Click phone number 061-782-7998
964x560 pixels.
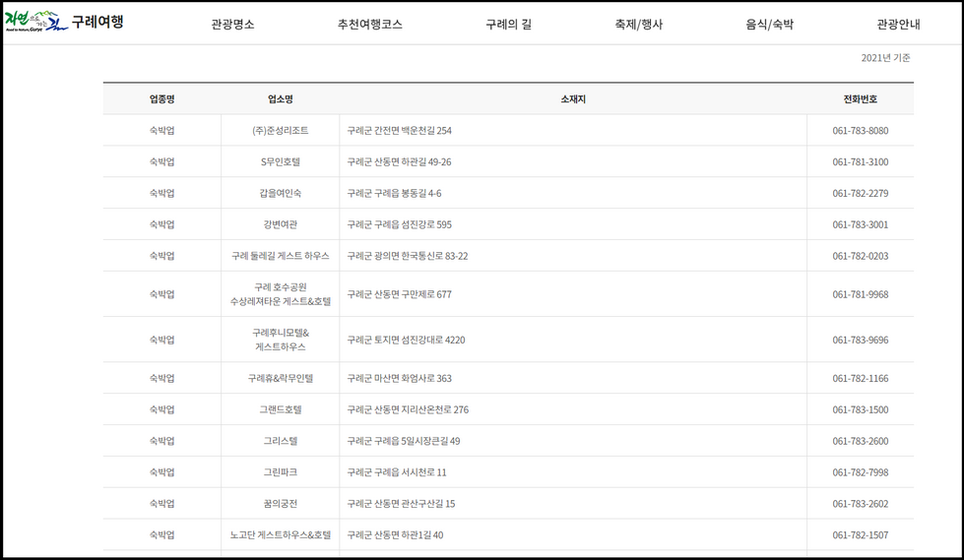coord(860,472)
